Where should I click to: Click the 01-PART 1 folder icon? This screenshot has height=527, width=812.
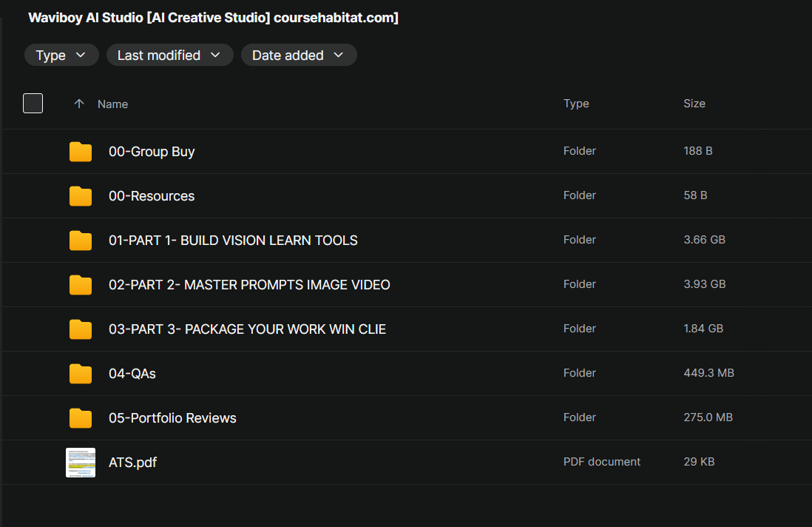(81, 241)
